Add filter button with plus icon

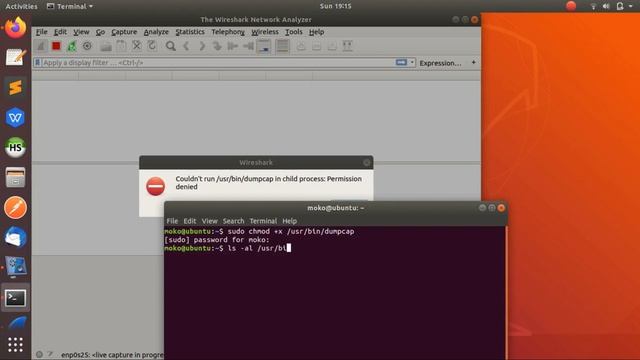tap(473, 62)
